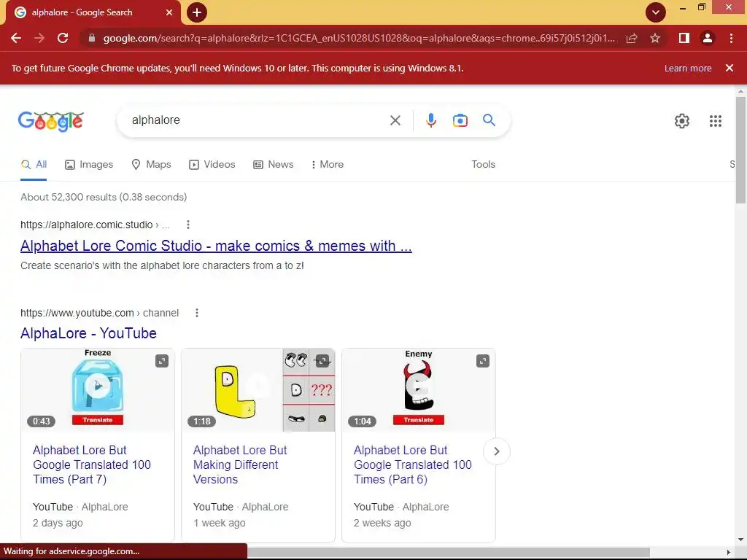Viewport: 747px width, 560px height.
Task: Show next videos with carousel arrow
Action: click(x=496, y=451)
